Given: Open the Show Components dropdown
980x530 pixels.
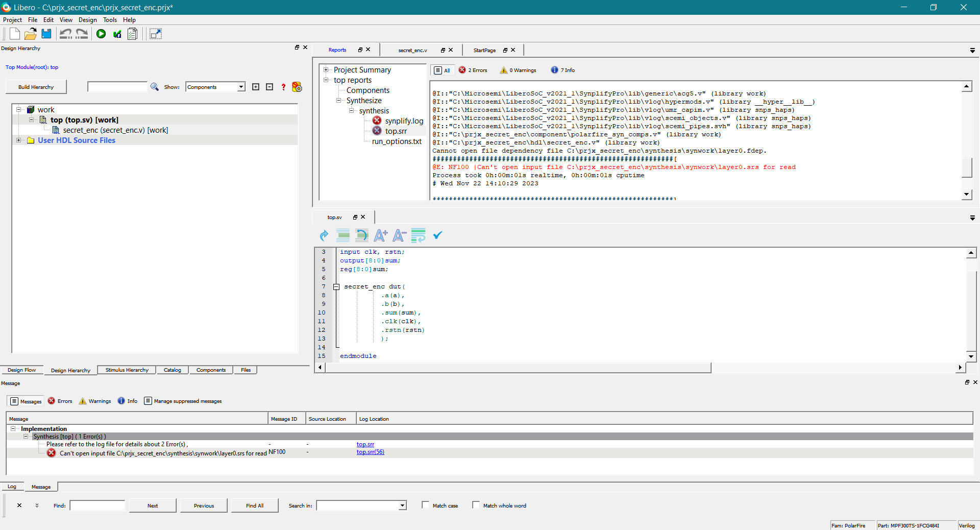Looking at the screenshot, I should tap(241, 87).
